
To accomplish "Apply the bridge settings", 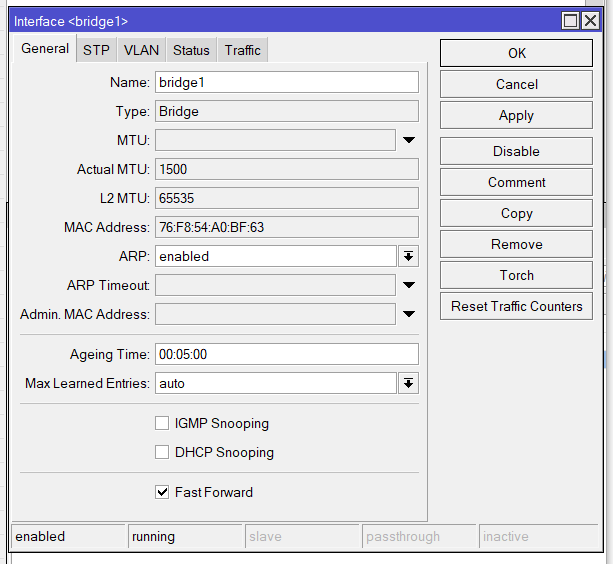I will (x=516, y=115).
